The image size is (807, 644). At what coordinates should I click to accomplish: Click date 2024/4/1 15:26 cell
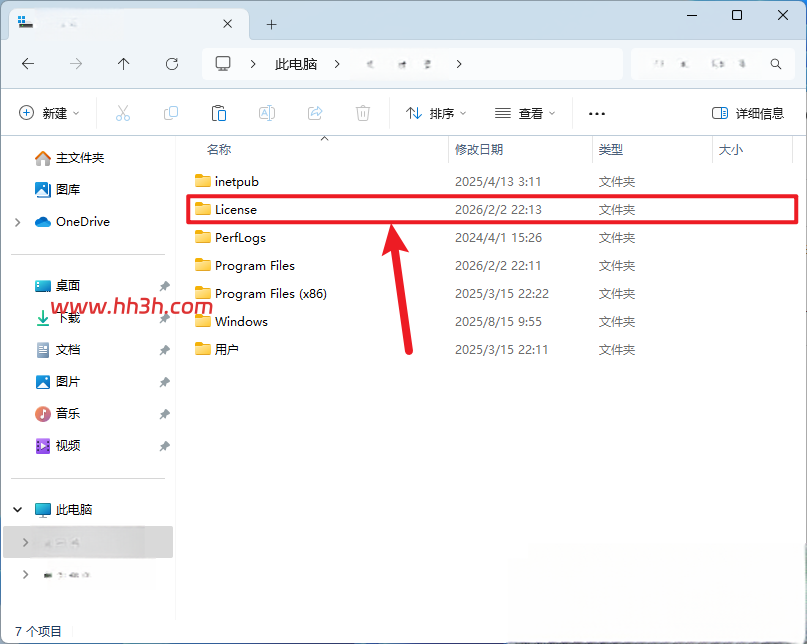[x=498, y=237]
